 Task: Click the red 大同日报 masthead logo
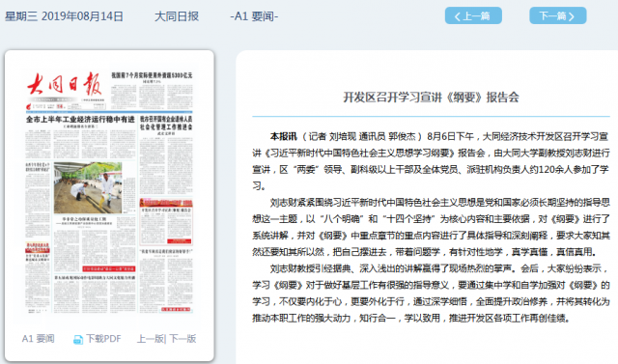tap(65, 84)
